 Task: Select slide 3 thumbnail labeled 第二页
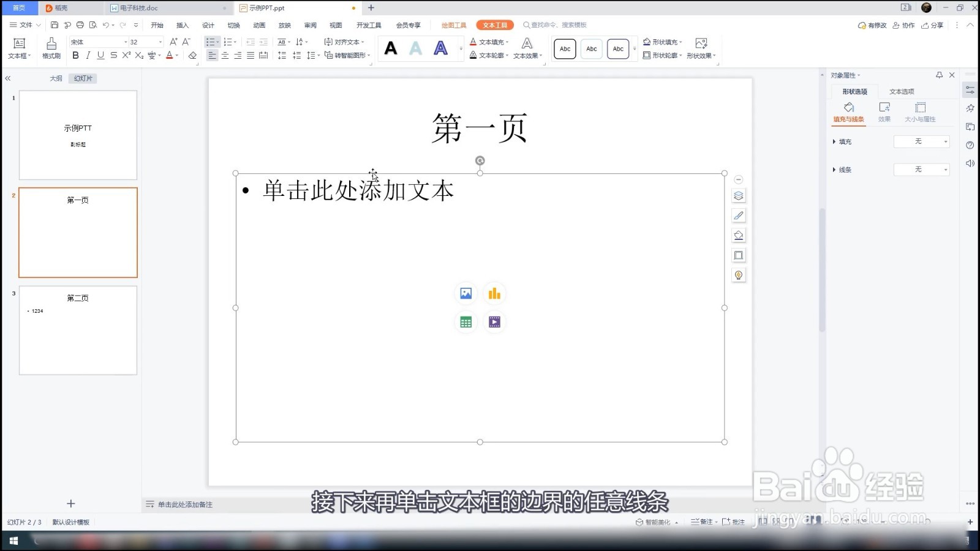coord(78,331)
